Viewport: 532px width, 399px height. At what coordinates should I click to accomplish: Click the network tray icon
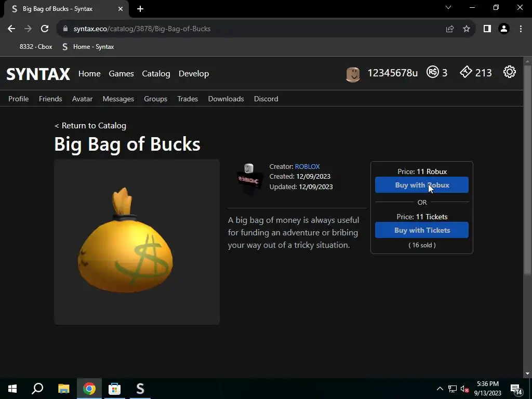(453, 389)
